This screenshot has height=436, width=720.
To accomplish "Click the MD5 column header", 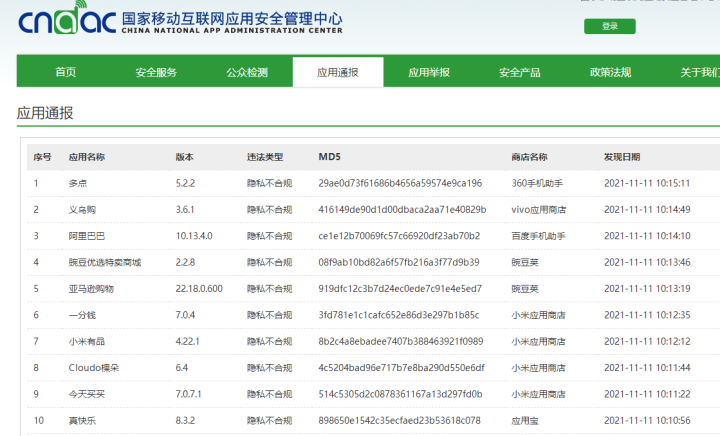I will [x=329, y=157].
